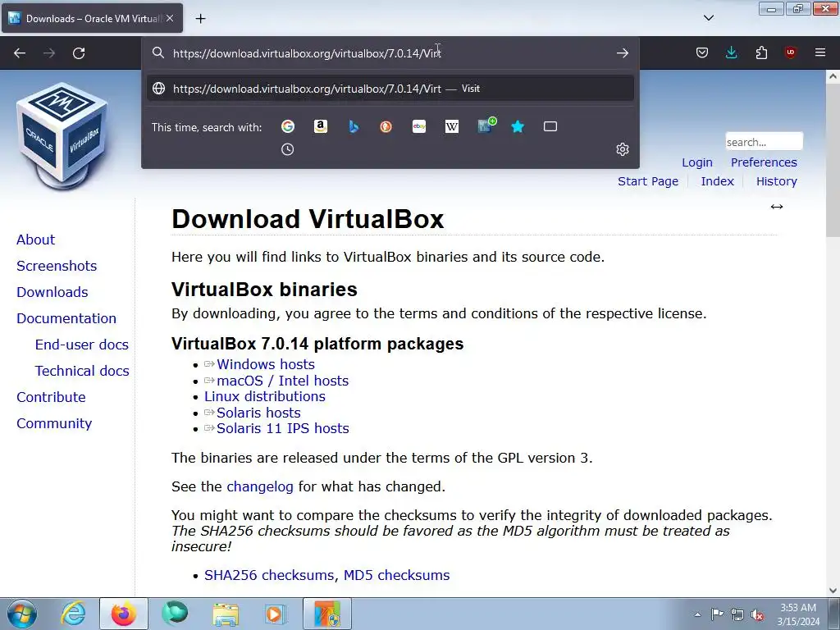Download the macOS / Intel hosts package

283,381
